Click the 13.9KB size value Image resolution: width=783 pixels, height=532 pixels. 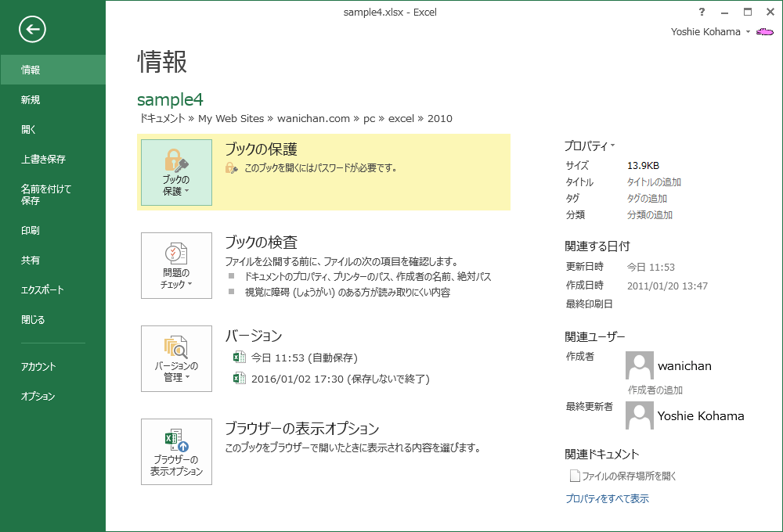(643, 166)
